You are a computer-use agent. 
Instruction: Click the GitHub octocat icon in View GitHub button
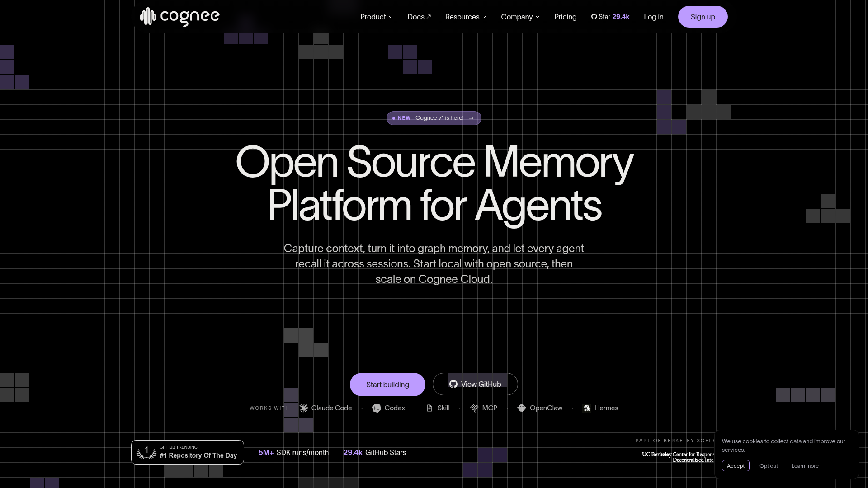point(453,384)
